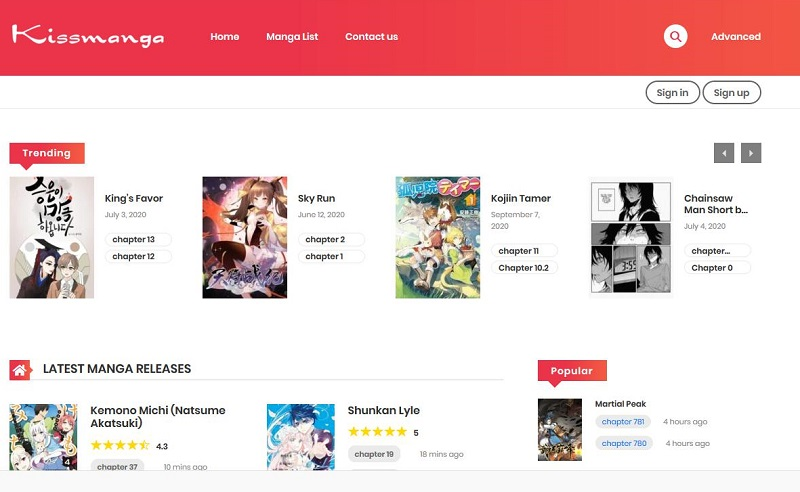The height and width of the screenshot is (492, 800).
Task: Open Kojiin Tamer cover thumbnail
Action: point(437,237)
